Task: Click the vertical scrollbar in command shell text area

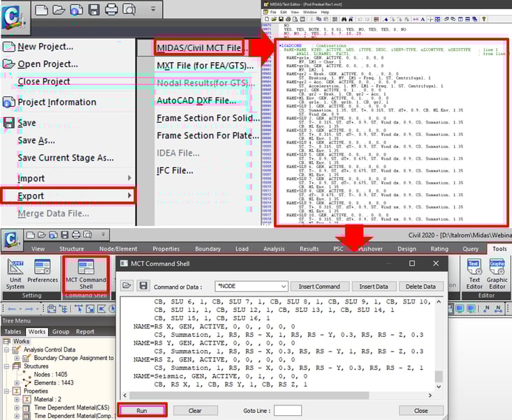Action: [x=439, y=344]
